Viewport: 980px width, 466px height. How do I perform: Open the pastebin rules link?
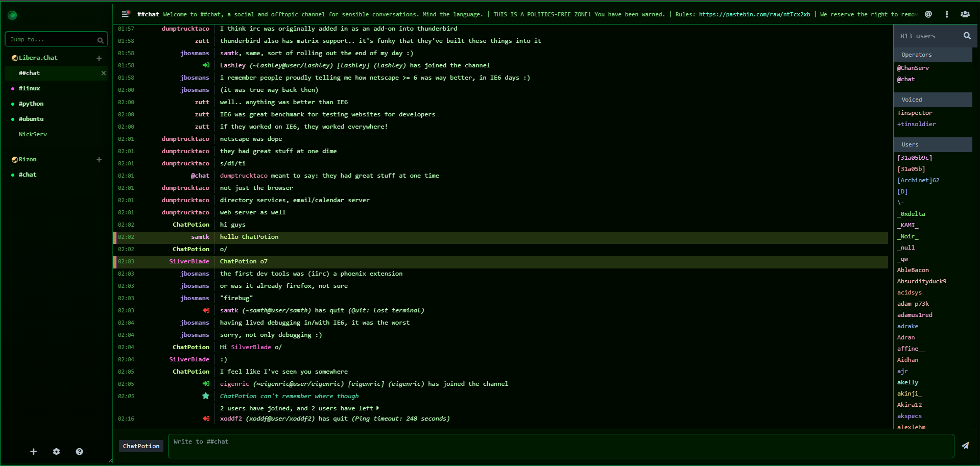coord(754,14)
